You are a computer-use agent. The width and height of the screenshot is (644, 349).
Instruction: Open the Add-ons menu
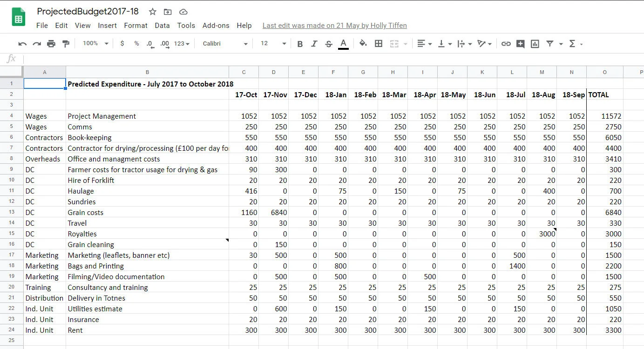tap(216, 26)
